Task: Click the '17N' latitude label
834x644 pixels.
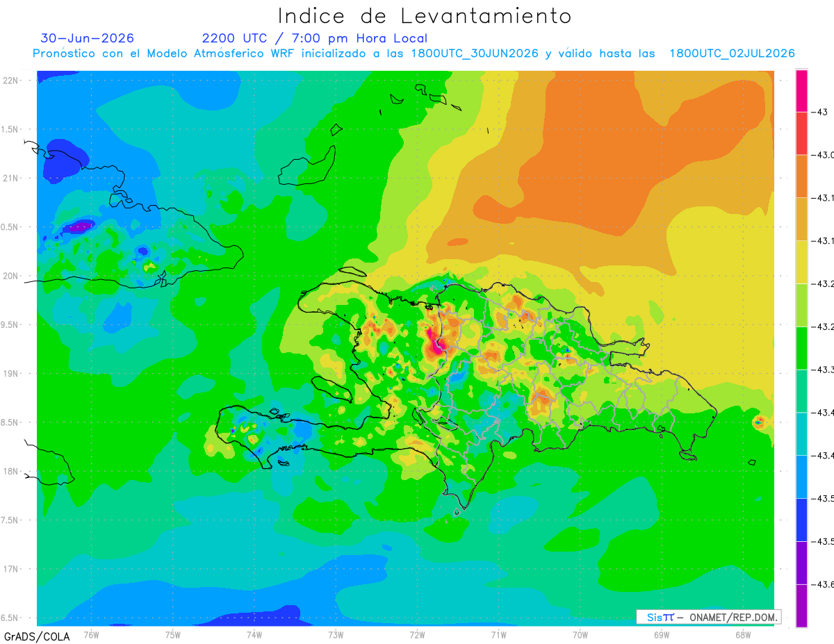Action: tap(10, 569)
